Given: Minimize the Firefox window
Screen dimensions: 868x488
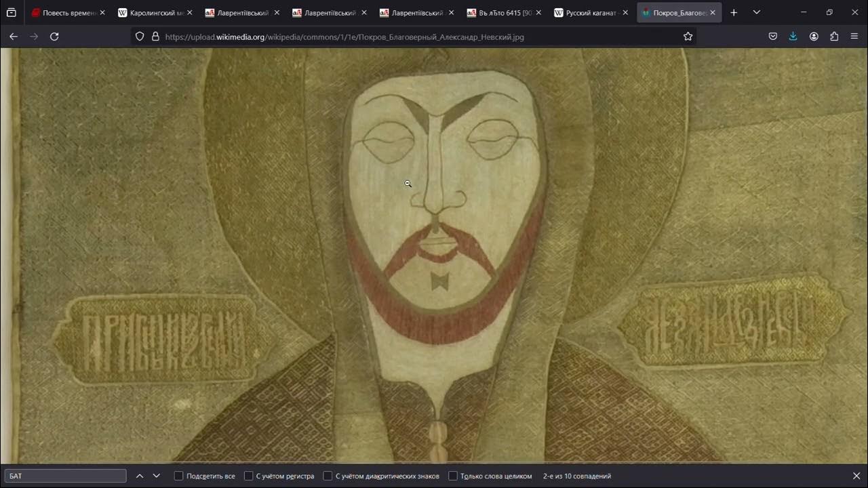Looking at the screenshot, I should tap(804, 12).
